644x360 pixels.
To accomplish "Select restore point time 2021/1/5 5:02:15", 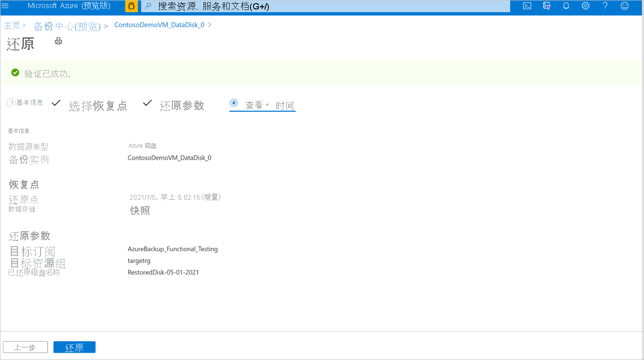I will pos(175,197).
